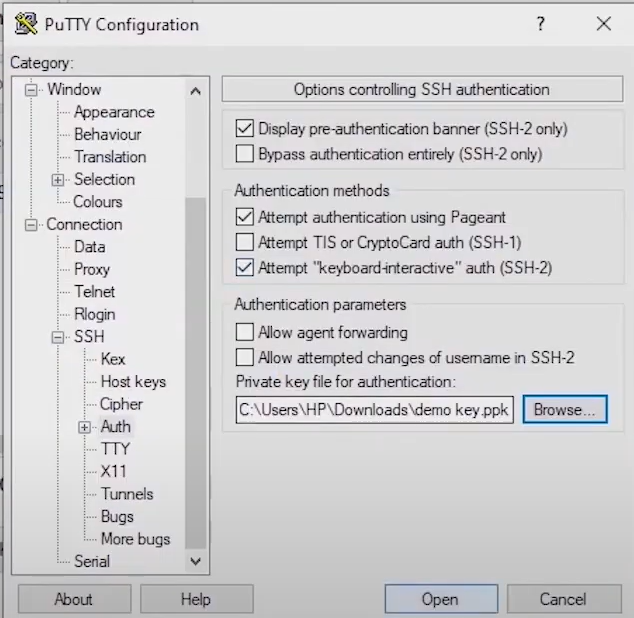Image resolution: width=634 pixels, height=618 pixels.
Task: Enable Bypass authentication entirely checkbox
Action: pos(245,154)
